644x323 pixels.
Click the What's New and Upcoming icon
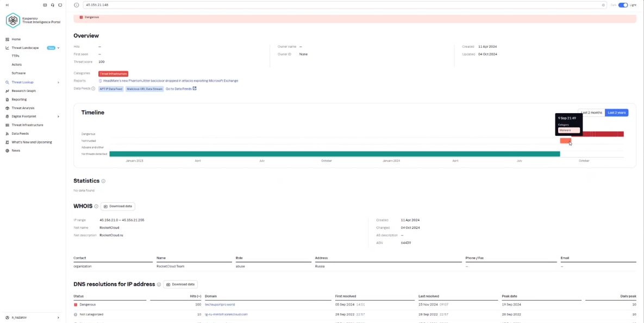click(x=8, y=142)
